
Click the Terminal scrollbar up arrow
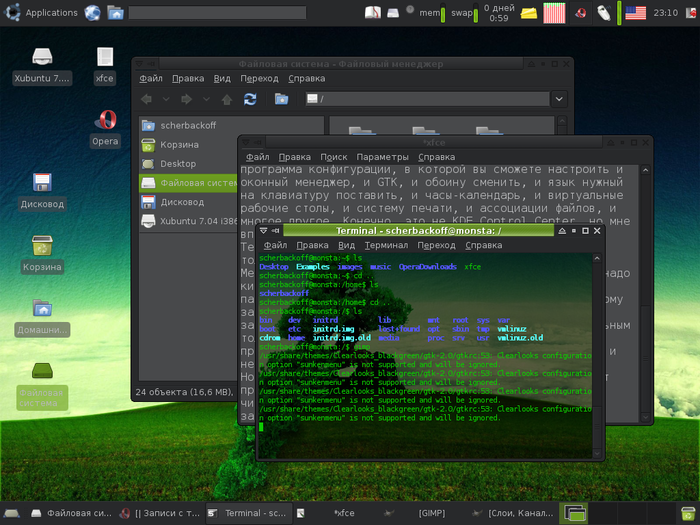pyautogui.click(x=597, y=258)
